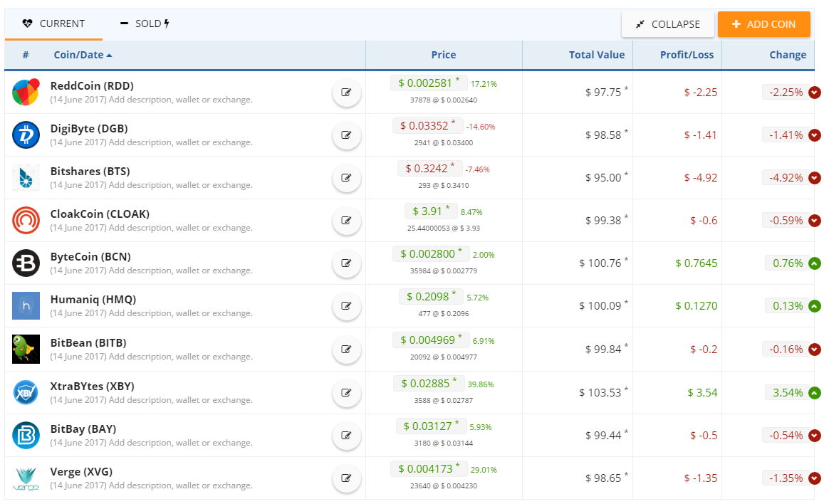Click the Bitshares price $ 0.3242
This screenshot has height=504, width=824.
430,169
